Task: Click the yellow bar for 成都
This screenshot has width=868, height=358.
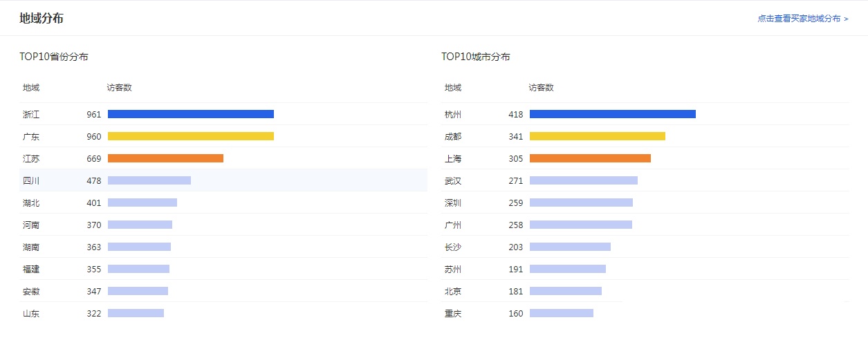Action: click(x=598, y=136)
